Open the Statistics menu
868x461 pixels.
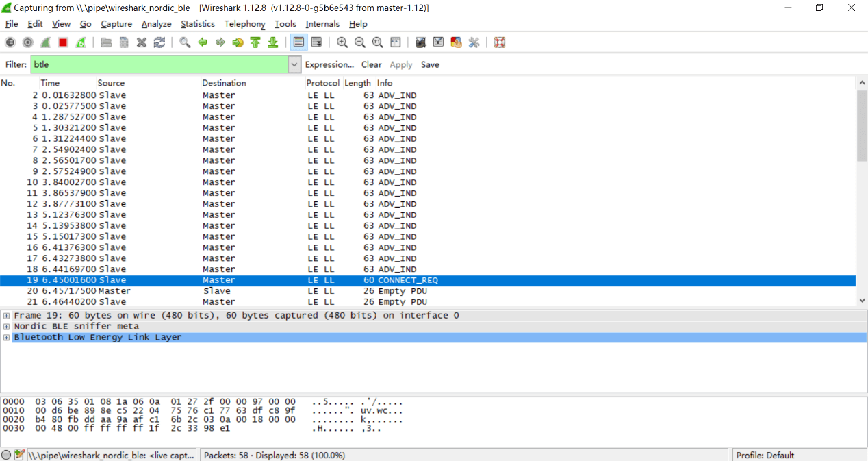tap(197, 24)
